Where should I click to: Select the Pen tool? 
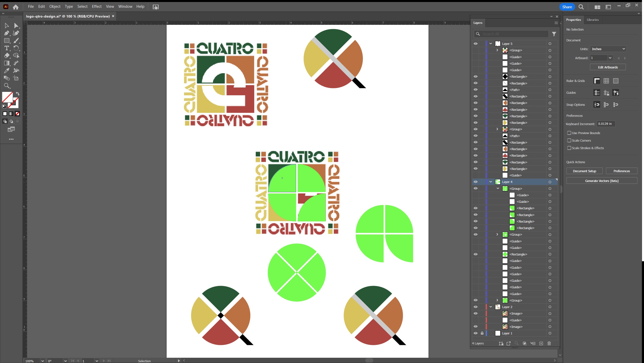click(x=7, y=33)
